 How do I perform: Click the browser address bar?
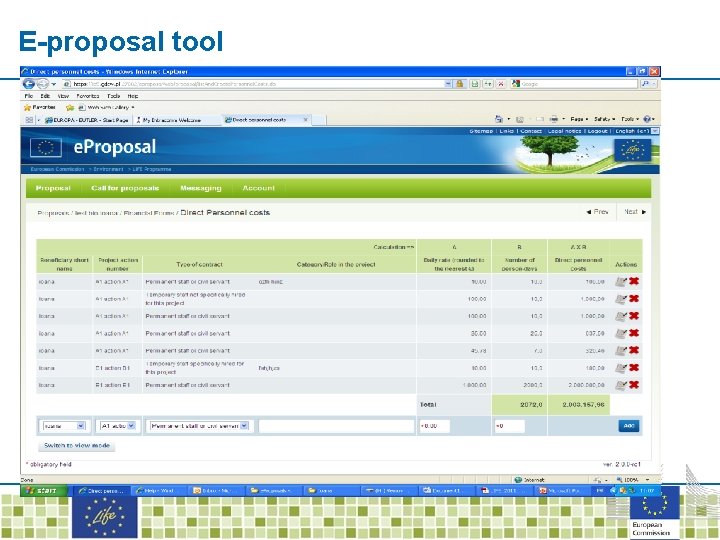253,84
